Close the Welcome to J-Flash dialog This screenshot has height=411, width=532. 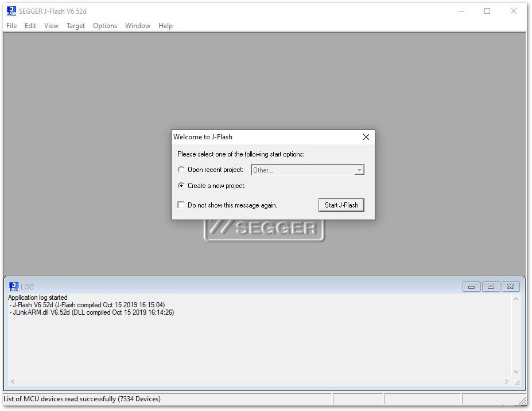pos(366,137)
